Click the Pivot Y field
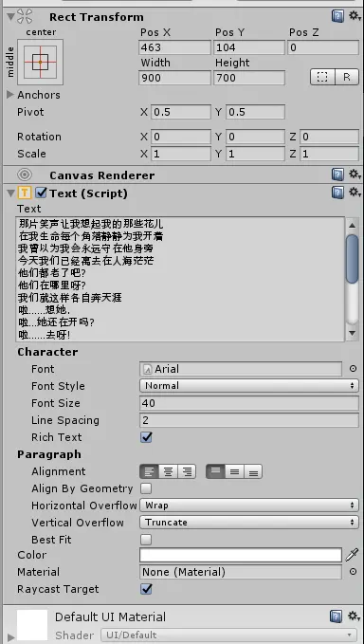Screen dimensions: 364x644 click(x=255, y=112)
